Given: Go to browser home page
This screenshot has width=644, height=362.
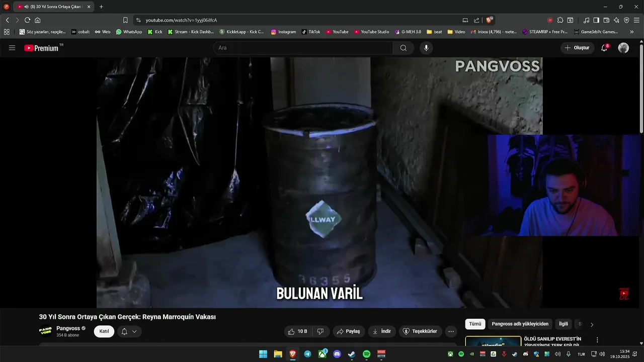Looking at the screenshot, I should click(37, 20).
